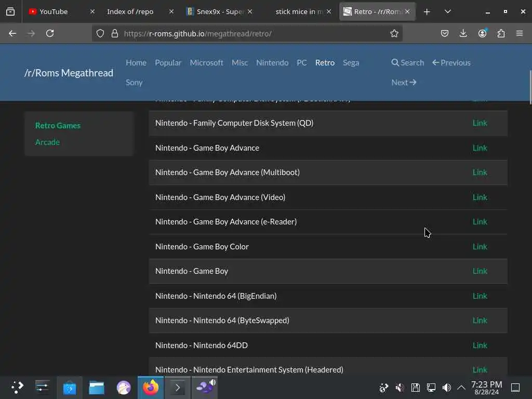Open Link for Game Boy Color

point(480,247)
